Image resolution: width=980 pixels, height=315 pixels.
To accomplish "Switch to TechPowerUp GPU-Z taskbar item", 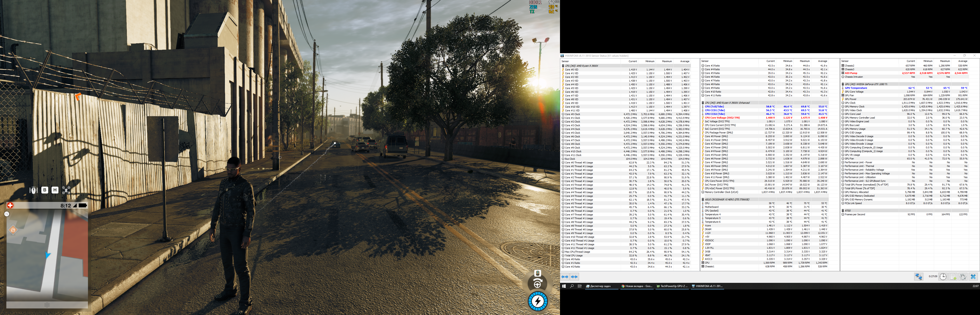I will (672, 286).
